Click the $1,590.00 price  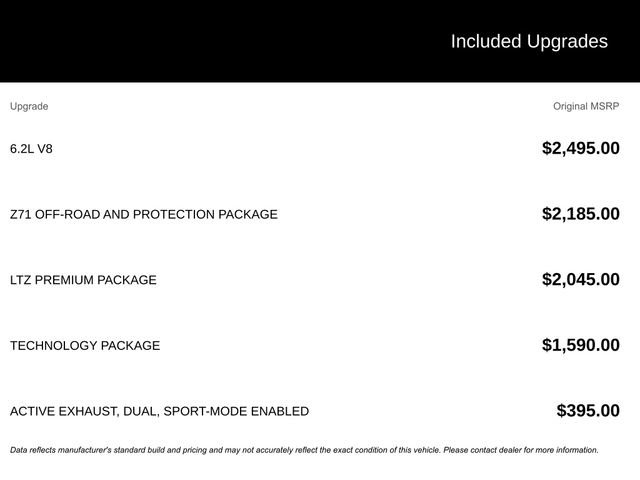click(x=580, y=346)
